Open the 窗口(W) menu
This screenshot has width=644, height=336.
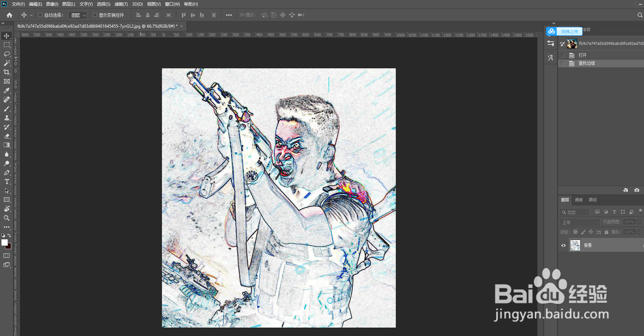coord(172,4)
